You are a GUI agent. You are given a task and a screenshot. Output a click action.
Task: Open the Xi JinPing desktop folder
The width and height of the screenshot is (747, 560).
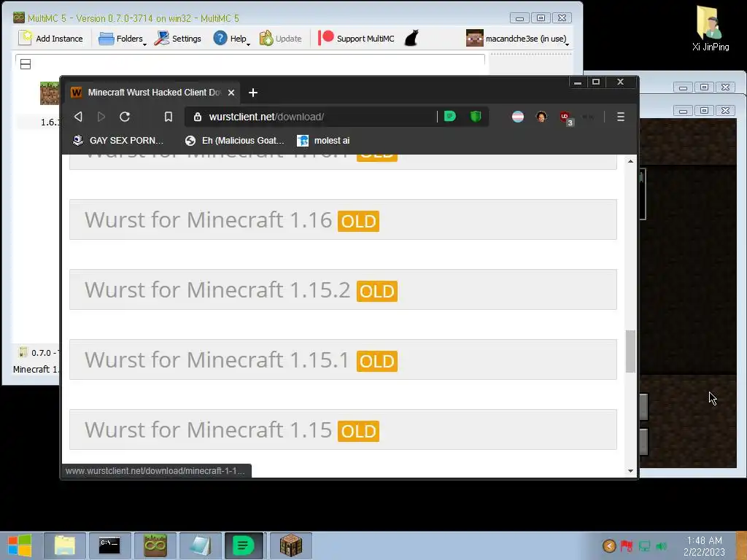[x=711, y=28]
